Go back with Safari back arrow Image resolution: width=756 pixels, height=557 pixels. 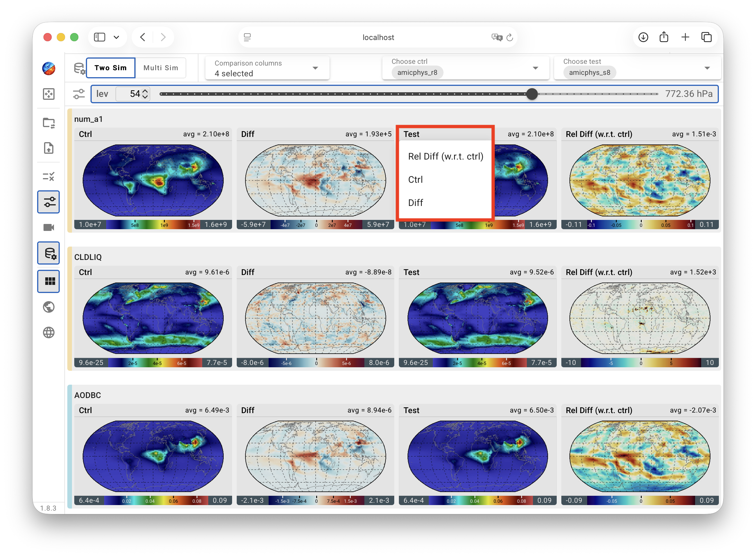pyautogui.click(x=143, y=37)
